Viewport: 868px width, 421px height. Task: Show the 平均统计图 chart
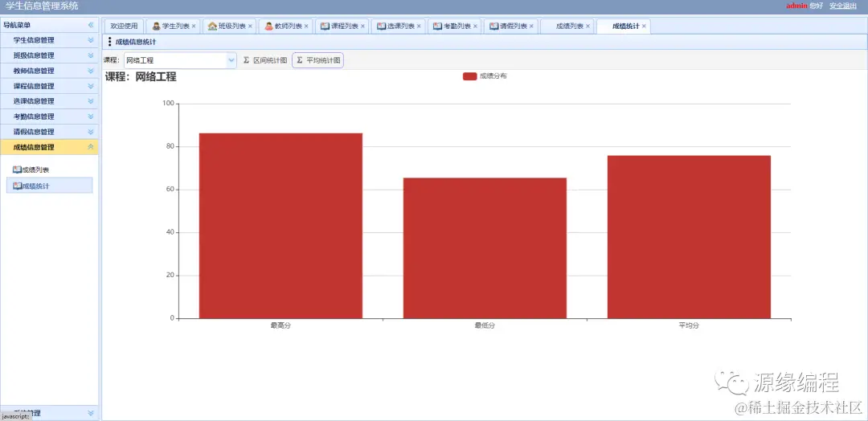click(317, 60)
